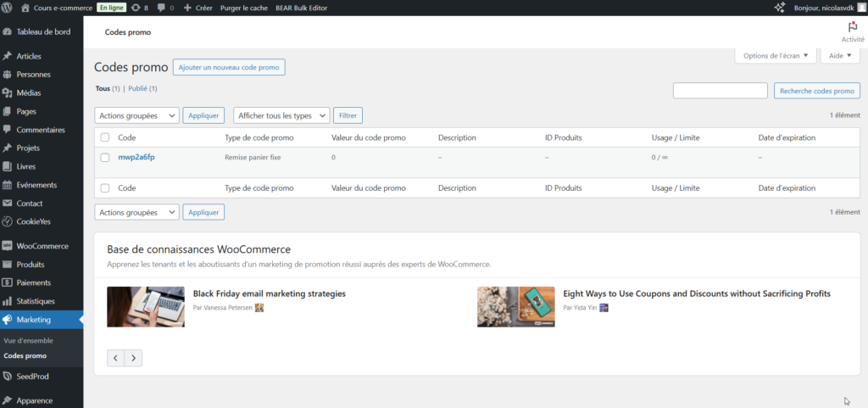The image size is (868, 408).
Task: Click Purger le cache in admin bar
Action: [x=244, y=8]
